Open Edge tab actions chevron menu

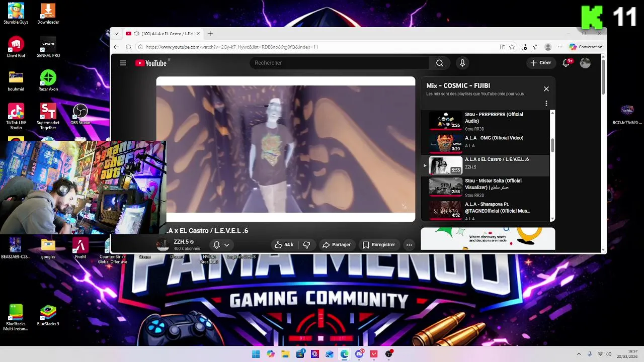coord(116,34)
